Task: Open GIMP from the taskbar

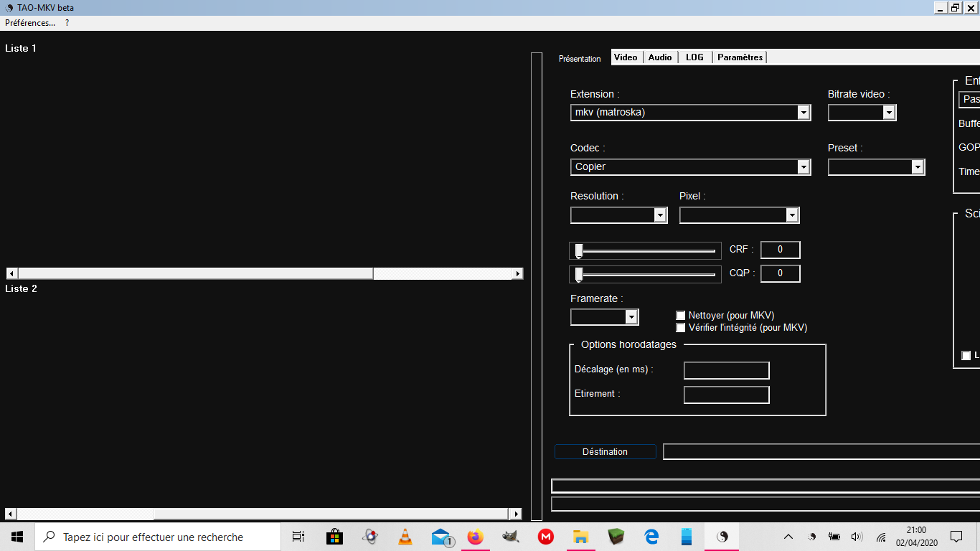Action: click(511, 537)
